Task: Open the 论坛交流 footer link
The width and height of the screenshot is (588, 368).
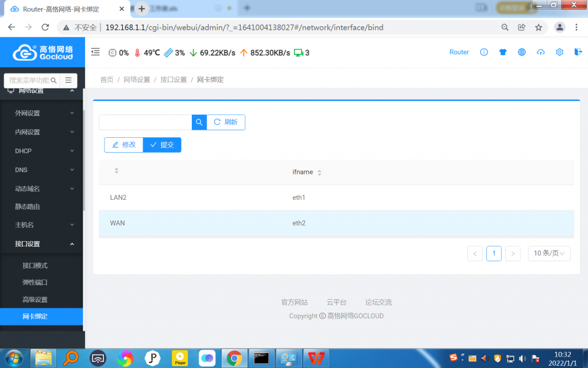Action: 378,302
